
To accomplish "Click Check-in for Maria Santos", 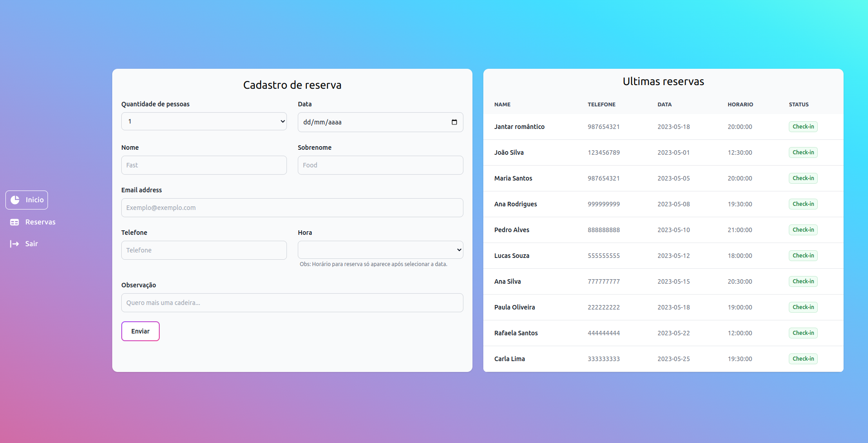I will tap(803, 178).
